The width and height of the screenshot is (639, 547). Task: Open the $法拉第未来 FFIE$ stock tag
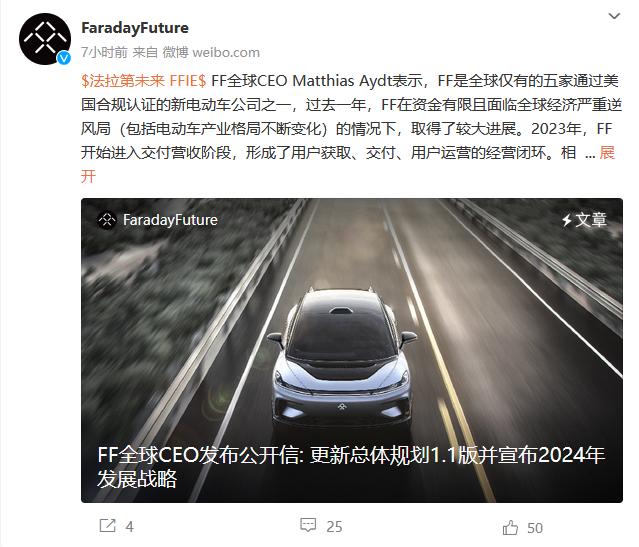point(143,81)
